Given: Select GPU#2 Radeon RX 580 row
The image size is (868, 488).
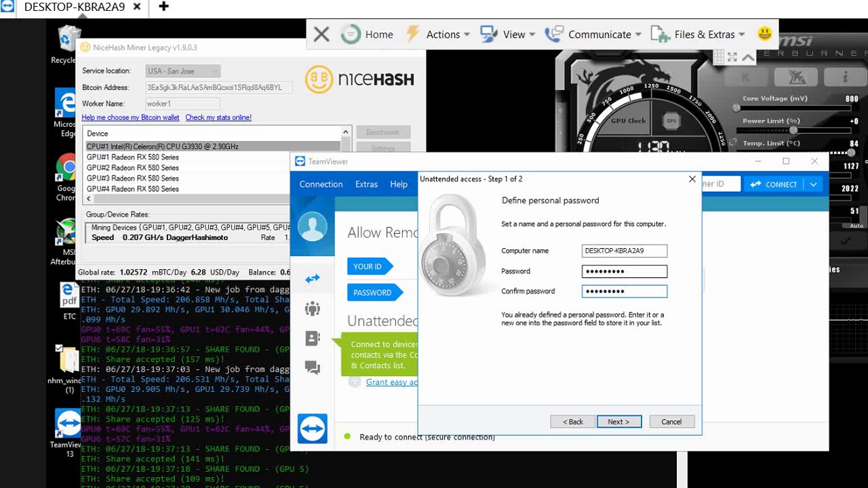Looking at the screenshot, I should (x=212, y=167).
